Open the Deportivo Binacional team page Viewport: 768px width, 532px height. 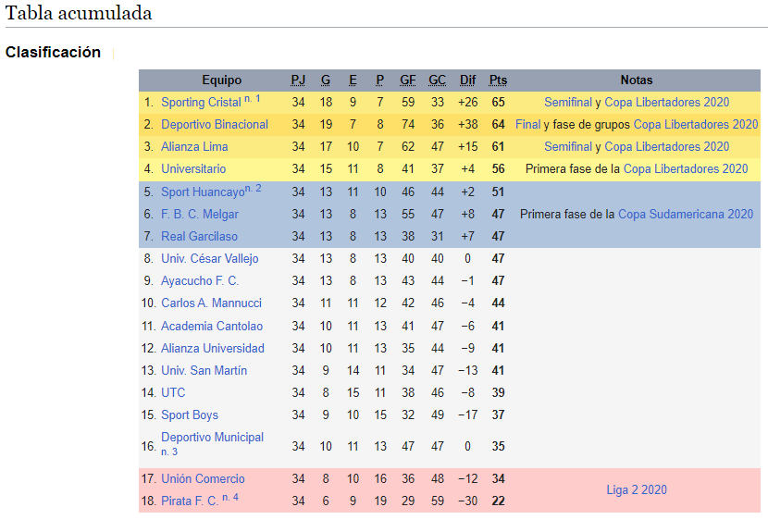(x=215, y=124)
